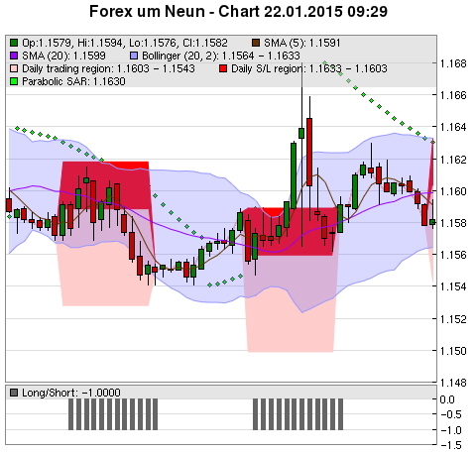Click the text 'Op:1.1579, Hi:1.1594, Lo:1.1576, Cl:1.1582'
Viewport: 476px width, 453px height.
coord(125,43)
